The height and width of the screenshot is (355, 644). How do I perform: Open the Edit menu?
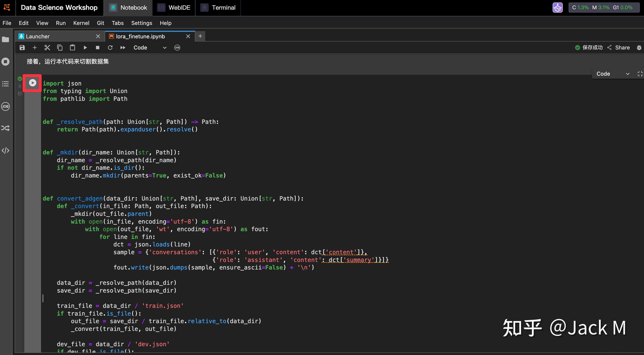[23, 23]
